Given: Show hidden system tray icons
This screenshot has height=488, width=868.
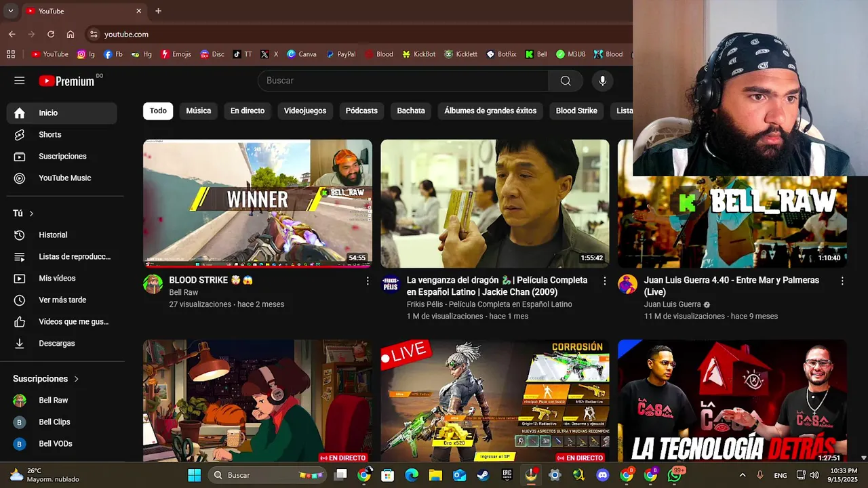Looking at the screenshot, I should (742, 475).
